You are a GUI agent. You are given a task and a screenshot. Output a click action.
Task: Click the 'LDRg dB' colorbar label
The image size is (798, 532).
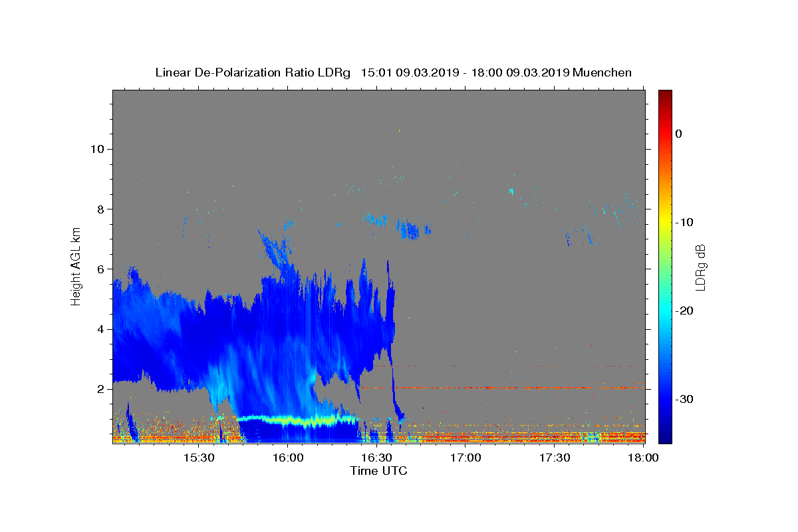pyautogui.click(x=700, y=267)
